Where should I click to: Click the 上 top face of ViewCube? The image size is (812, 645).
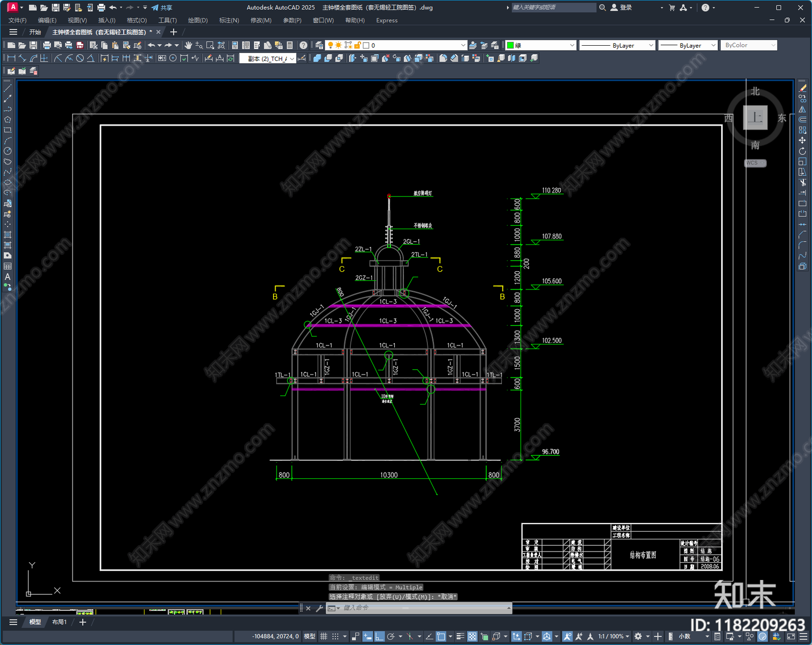pos(755,118)
